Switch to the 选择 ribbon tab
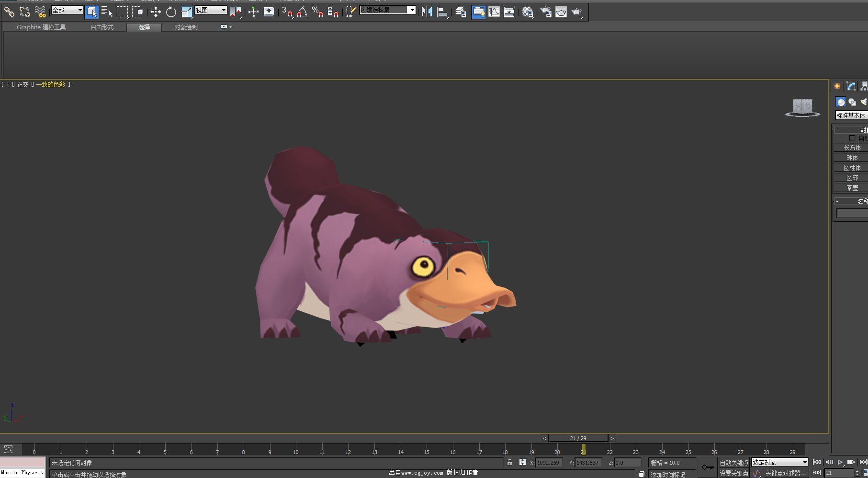Screen dimensions: 868x478 144,27
